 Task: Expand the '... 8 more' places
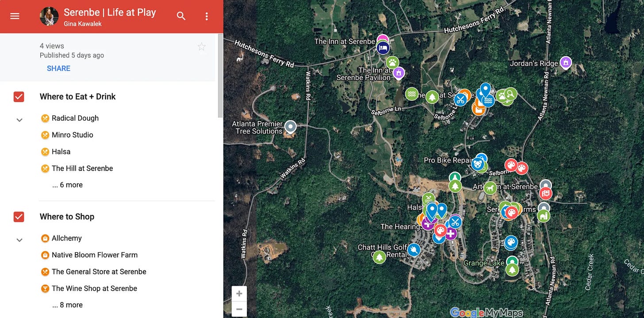pyautogui.click(x=68, y=305)
